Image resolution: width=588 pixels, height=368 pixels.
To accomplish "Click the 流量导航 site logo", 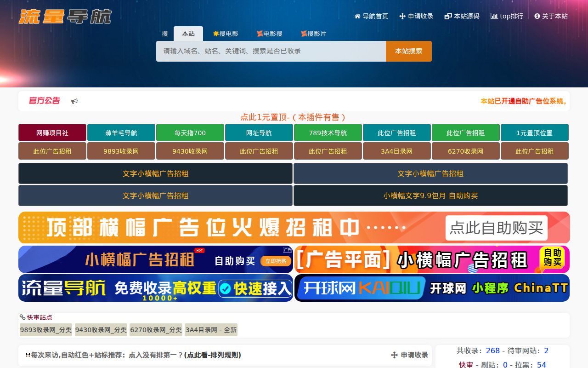I will 65,16.
